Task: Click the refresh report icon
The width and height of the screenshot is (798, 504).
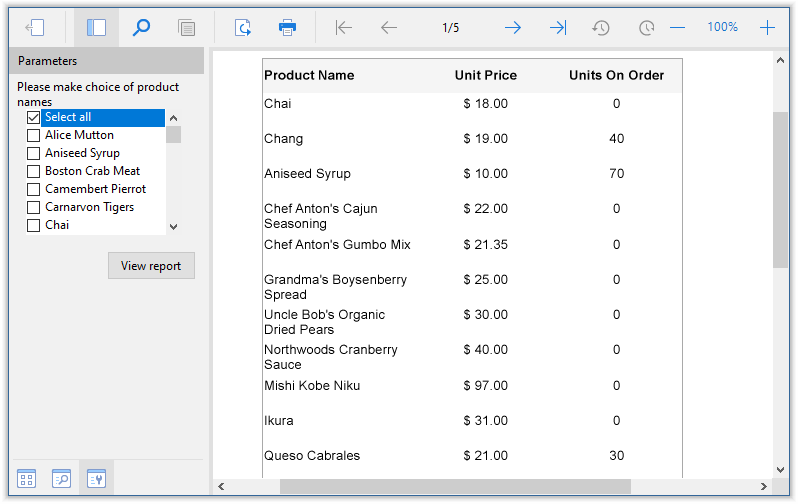Action: point(243,27)
